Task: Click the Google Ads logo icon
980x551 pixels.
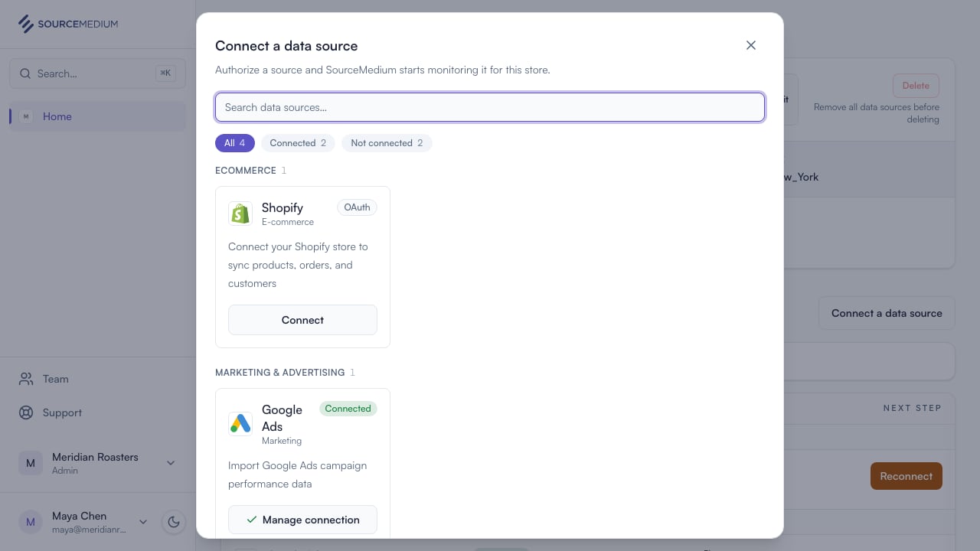Action: coord(240,423)
